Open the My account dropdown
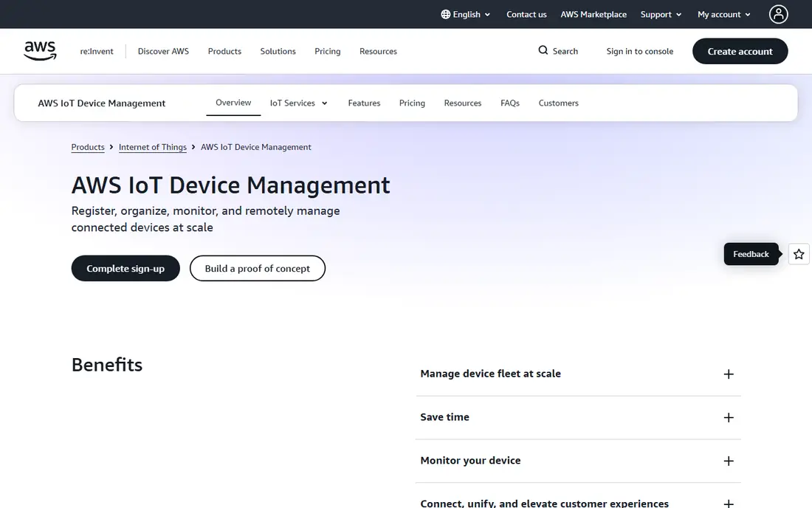The image size is (812, 508). pyautogui.click(x=724, y=15)
